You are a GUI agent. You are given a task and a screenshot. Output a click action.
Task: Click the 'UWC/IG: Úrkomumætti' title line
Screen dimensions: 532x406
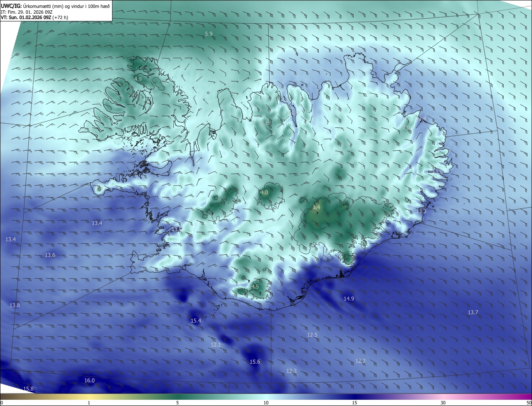[55, 6]
